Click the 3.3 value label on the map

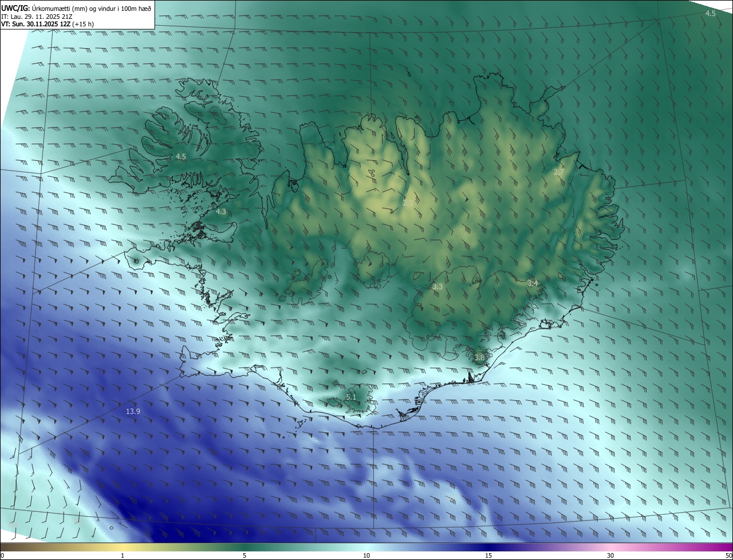coord(438,286)
